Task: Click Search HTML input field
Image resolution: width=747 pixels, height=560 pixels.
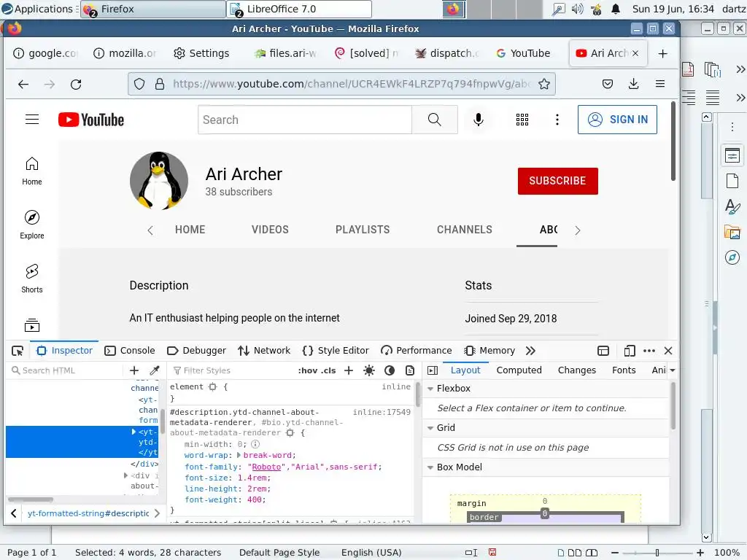Action: click(x=66, y=370)
